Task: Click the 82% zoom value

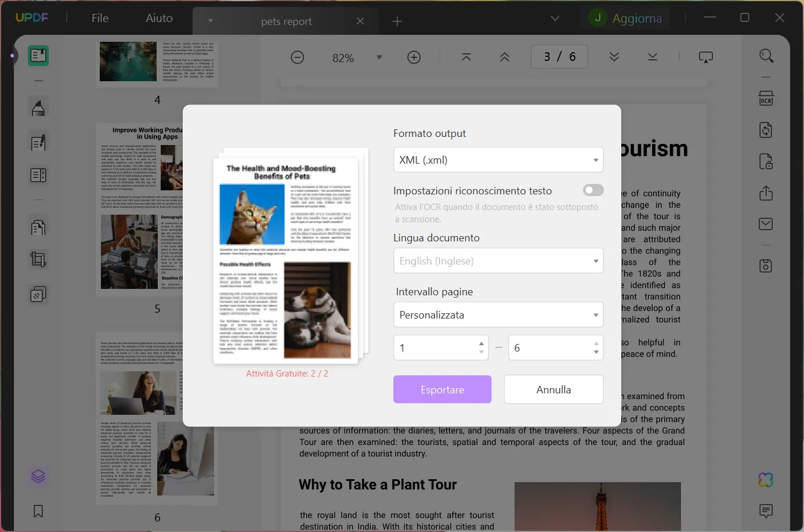Action: [343, 58]
